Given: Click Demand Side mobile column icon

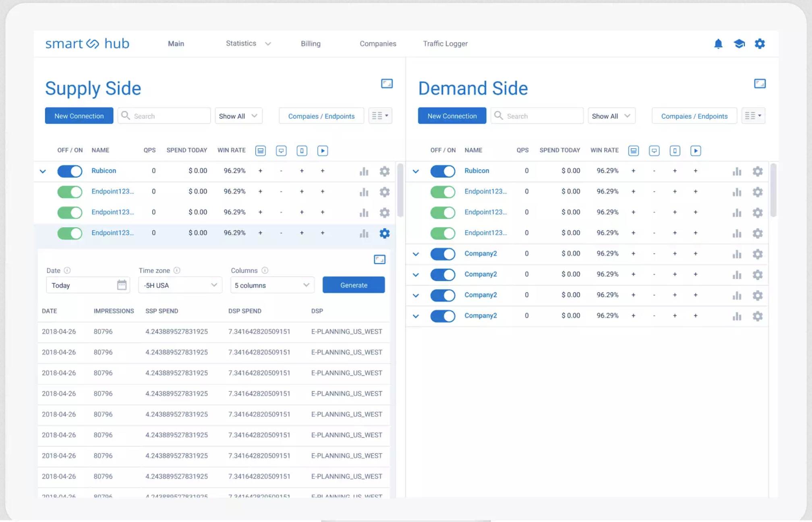Looking at the screenshot, I should (675, 151).
